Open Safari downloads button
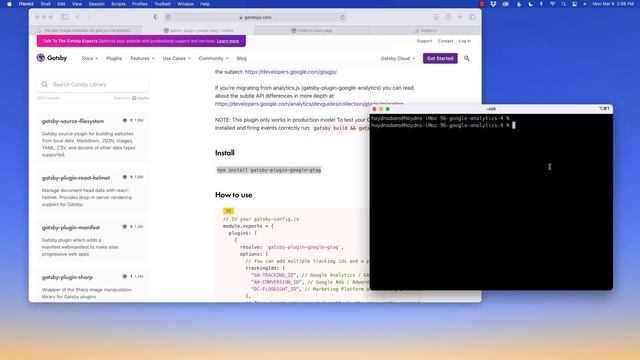The width and height of the screenshot is (640, 360). (436, 17)
